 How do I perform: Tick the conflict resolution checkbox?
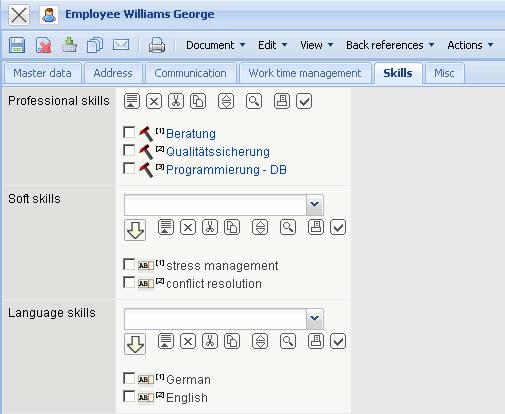[129, 282]
